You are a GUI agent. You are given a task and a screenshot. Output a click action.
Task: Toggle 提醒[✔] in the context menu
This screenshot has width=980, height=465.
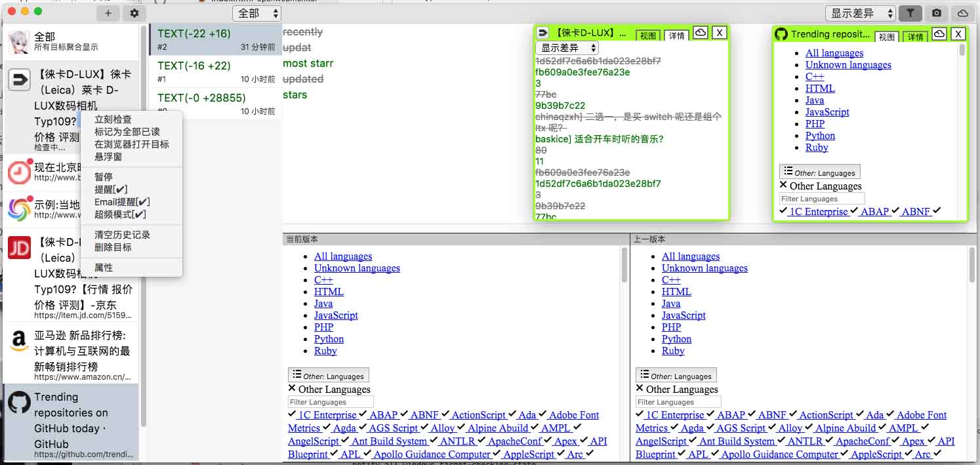[x=111, y=190]
